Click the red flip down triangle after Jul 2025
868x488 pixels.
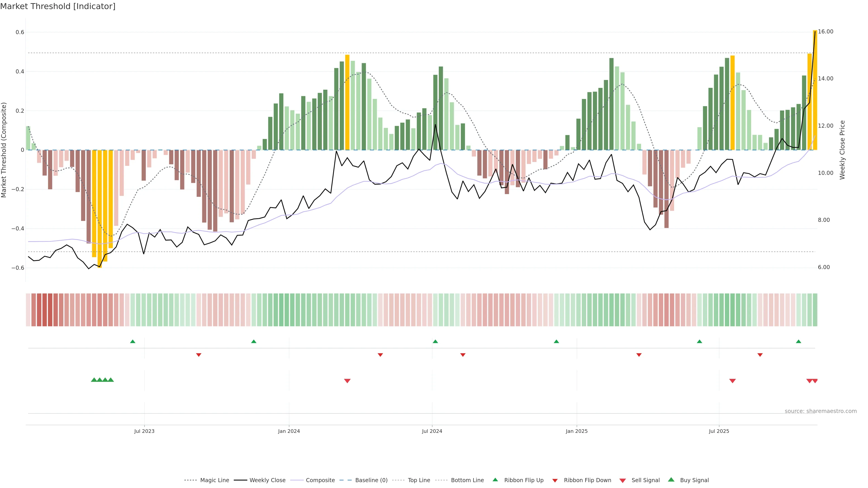(x=760, y=355)
